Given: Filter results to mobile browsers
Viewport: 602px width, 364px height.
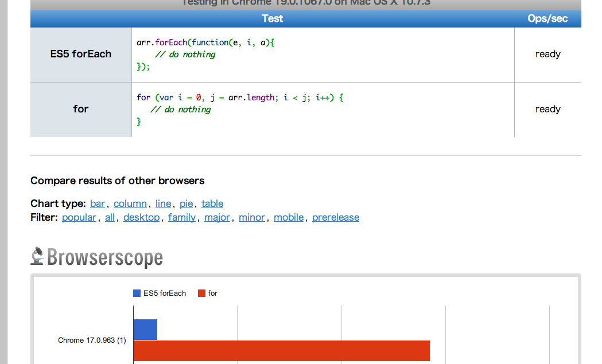Looking at the screenshot, I should [x=289, y=217].
